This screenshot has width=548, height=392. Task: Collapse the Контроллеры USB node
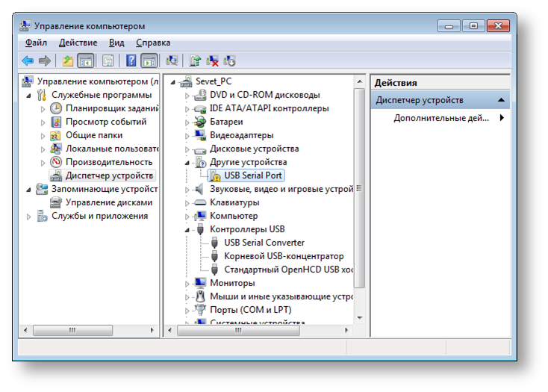[x=187, y=230]
